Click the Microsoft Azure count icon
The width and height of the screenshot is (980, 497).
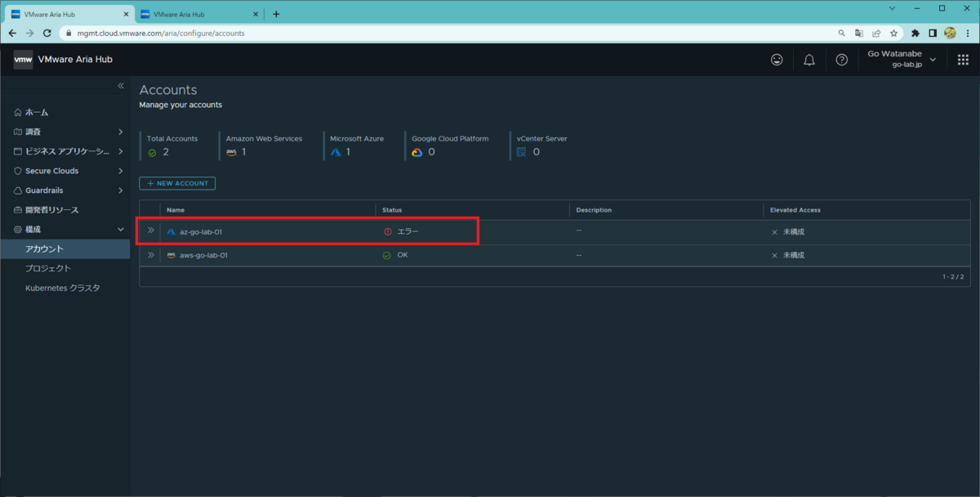336,152
